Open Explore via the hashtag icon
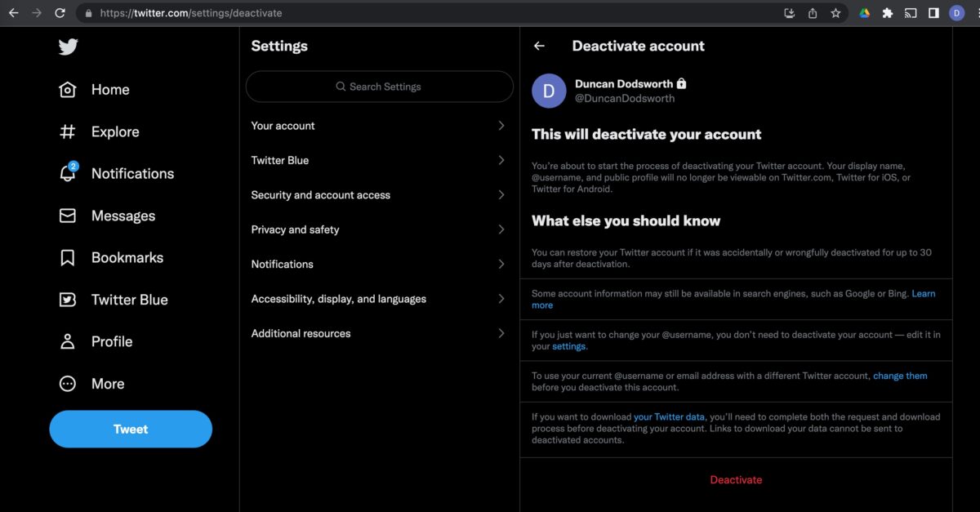 (68, 131)
